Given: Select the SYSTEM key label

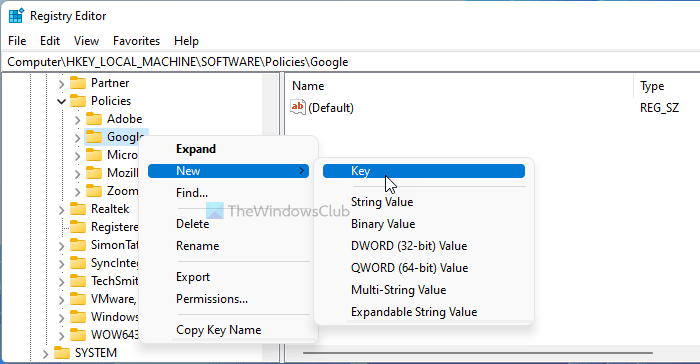Looking at the screenshot, I should tap(96, 353).
